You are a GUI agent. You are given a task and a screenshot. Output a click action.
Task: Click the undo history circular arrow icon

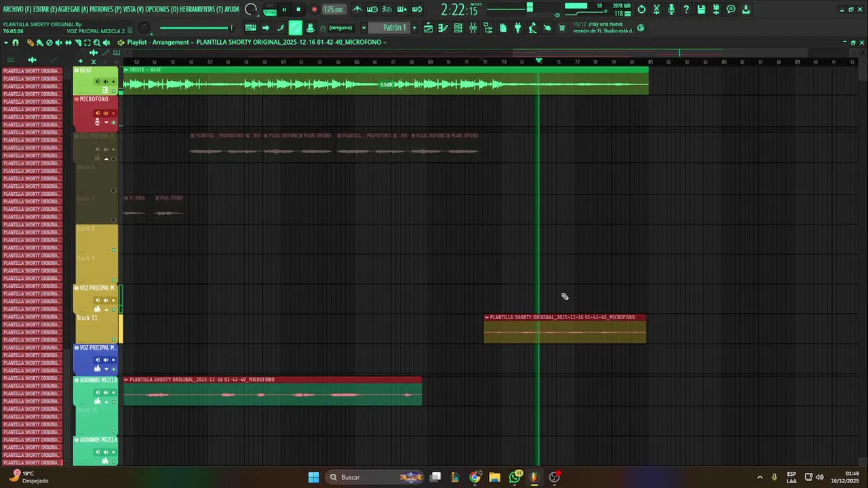pos(642,9)
